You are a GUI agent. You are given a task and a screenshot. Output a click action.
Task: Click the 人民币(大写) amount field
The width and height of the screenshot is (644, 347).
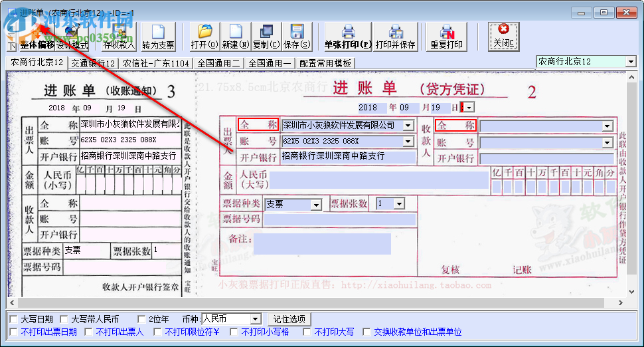(x=379, y=181)
